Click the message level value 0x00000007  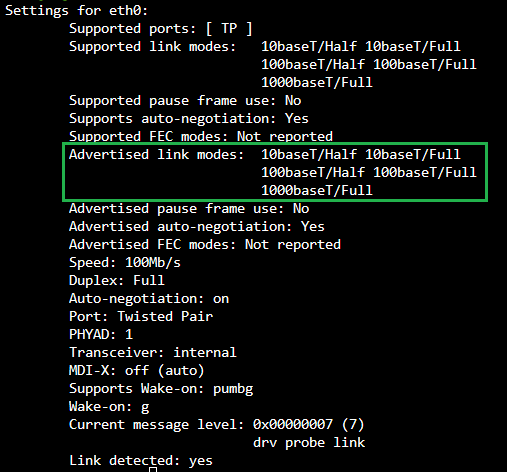click(293, 425)
